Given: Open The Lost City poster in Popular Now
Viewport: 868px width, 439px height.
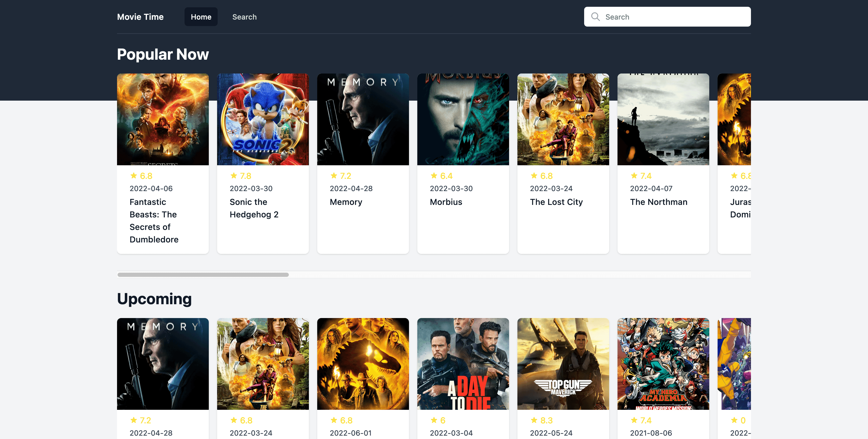Looking at the screenshot, I should tap(563, 119).
